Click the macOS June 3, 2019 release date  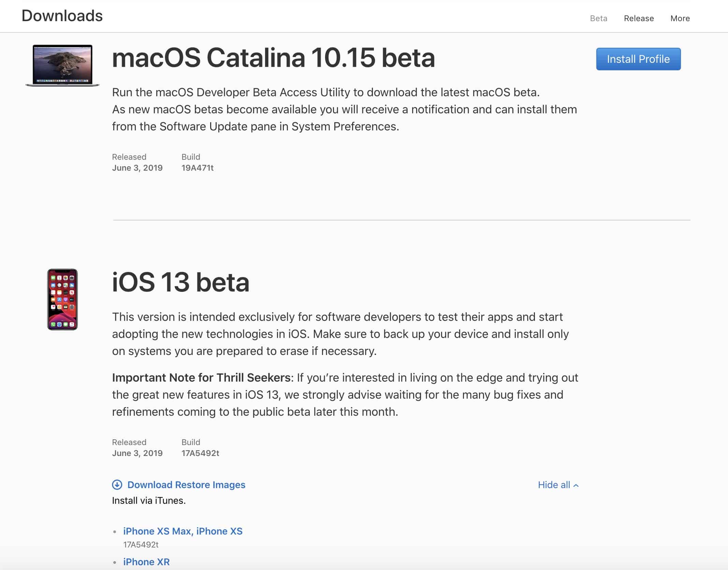coord(137,168)
